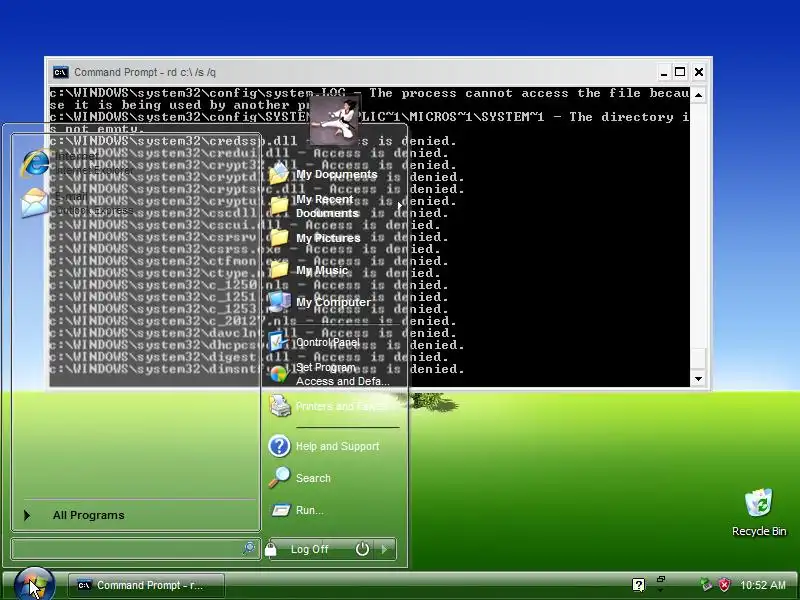
Task: Click the small restore icon in the system tray
Action: (661, 579)
